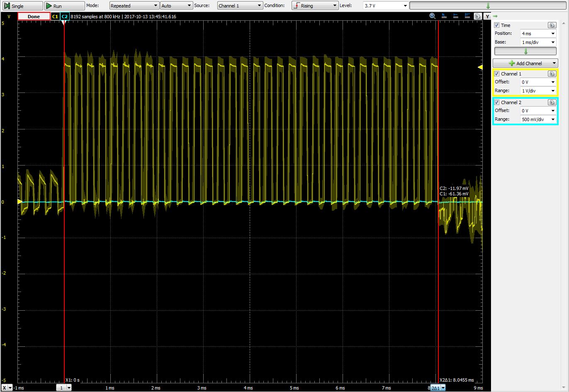Click the 8192 samples at 800 kHz text

(96, 17)
